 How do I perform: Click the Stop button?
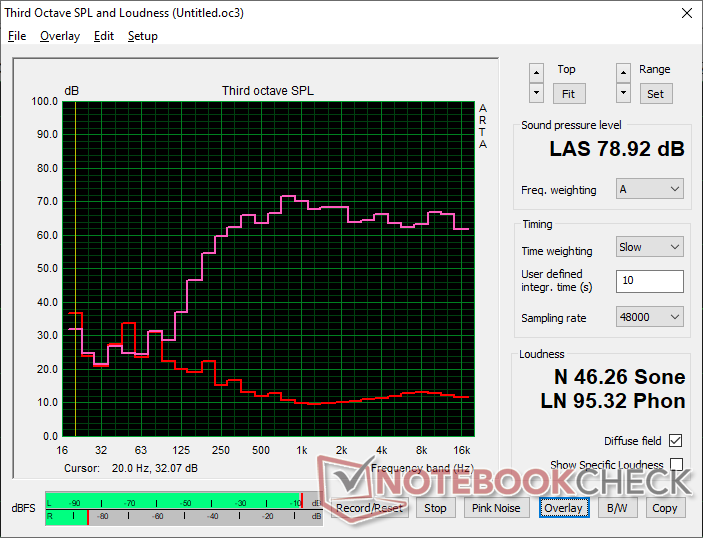tap(435, 508)
